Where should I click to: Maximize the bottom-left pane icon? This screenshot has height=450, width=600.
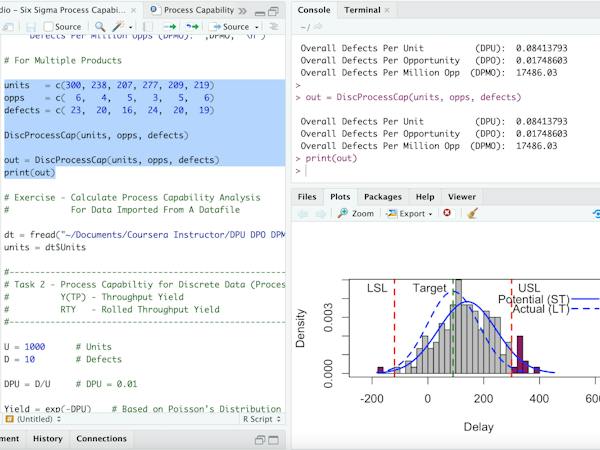click(x=274, y=440)
